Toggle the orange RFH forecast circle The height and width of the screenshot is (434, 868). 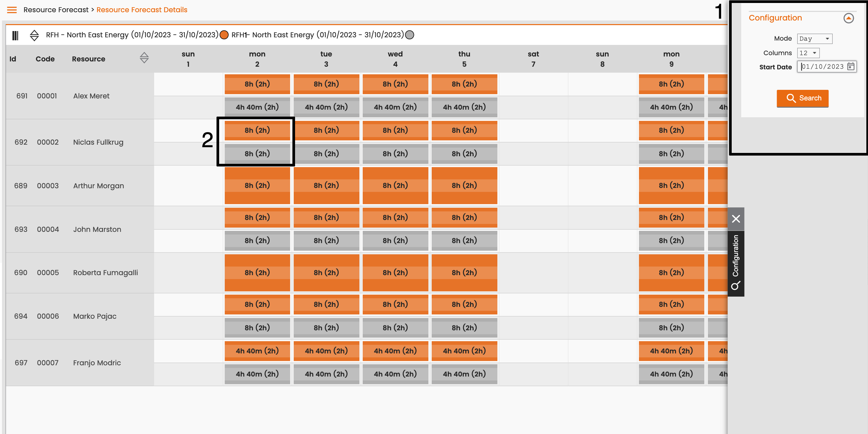tap(224, 35)
